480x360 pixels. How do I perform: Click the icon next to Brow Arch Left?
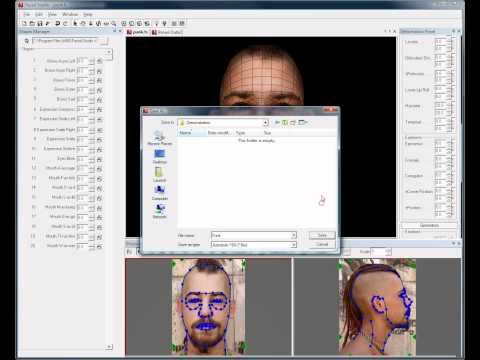pos(99,61)
